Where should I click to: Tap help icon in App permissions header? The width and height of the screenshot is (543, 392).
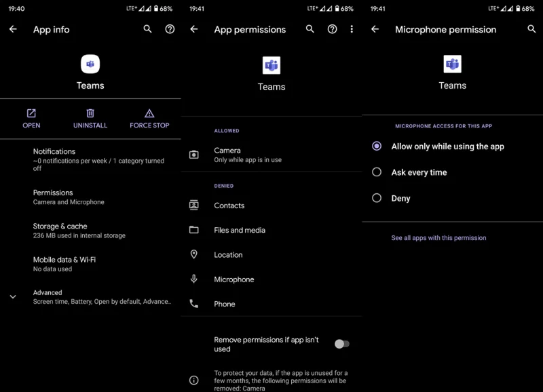pos(332,29)
